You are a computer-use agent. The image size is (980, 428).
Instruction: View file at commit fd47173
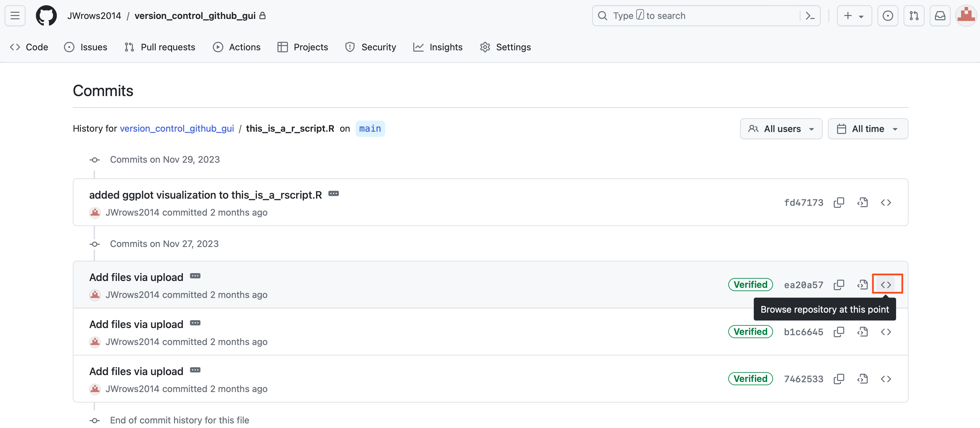(x=862, y=202)
